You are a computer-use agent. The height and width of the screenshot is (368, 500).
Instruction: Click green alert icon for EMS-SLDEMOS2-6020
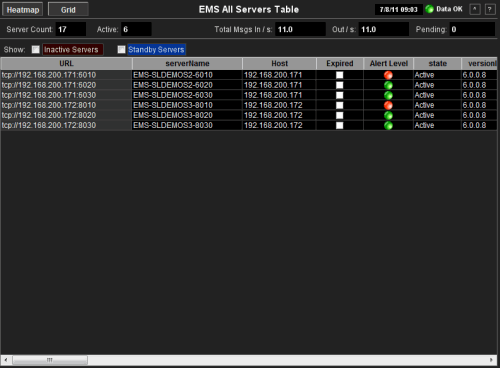pos(388,85)
